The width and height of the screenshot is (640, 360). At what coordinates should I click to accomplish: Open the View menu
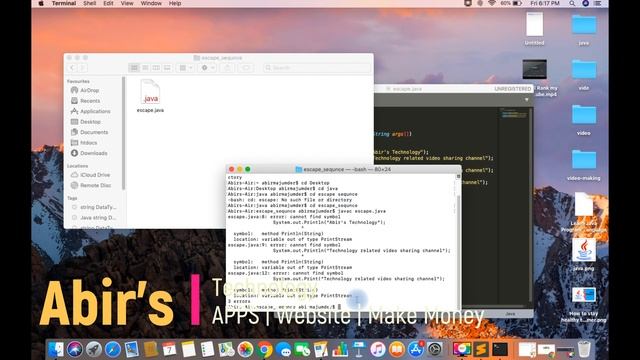(x=127, y=3)
